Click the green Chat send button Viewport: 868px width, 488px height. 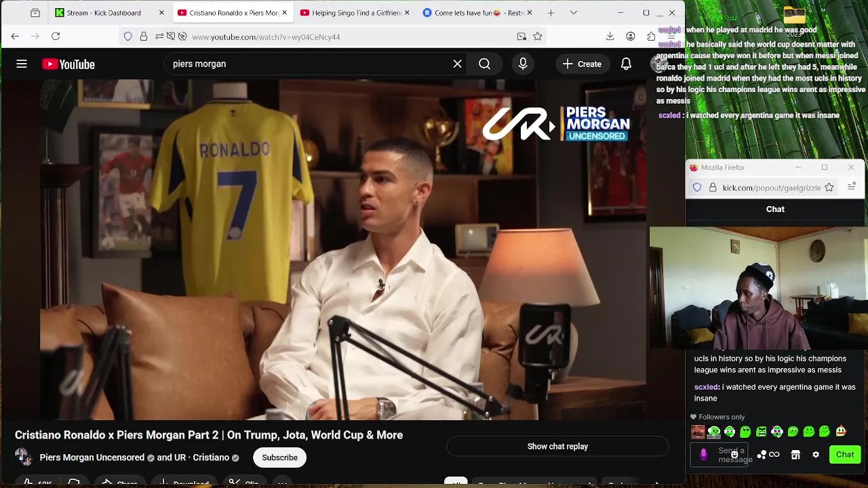(845, 455)
